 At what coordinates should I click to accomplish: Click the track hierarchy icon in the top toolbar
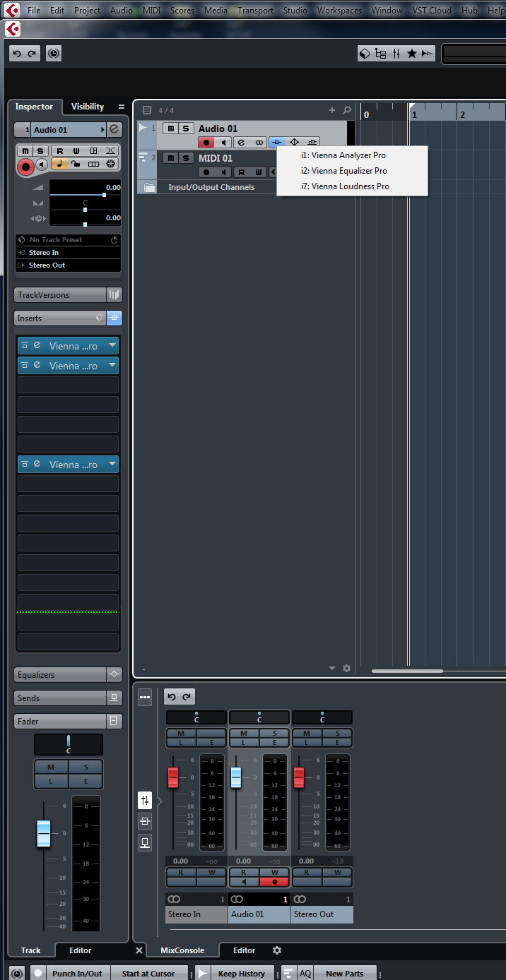click(380, 54)
